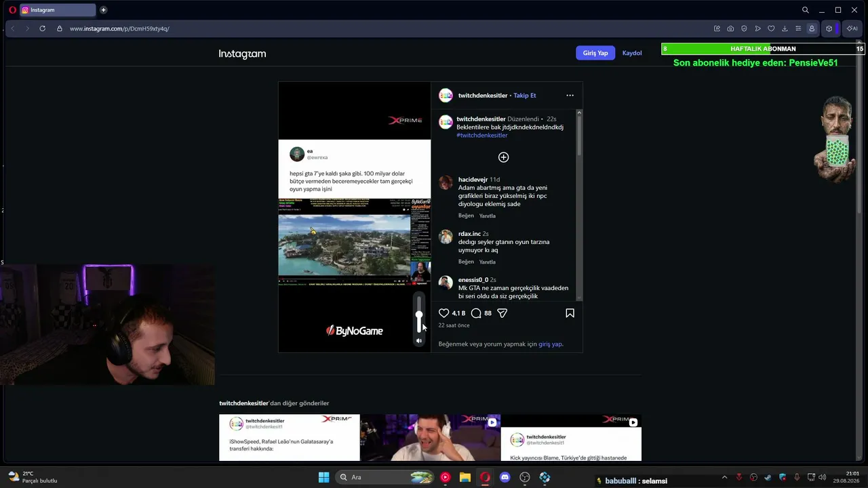Open enessis0_0's profile
Image resolution: width=868 pixels, height=488 pixels.
(x=473, y=280)
